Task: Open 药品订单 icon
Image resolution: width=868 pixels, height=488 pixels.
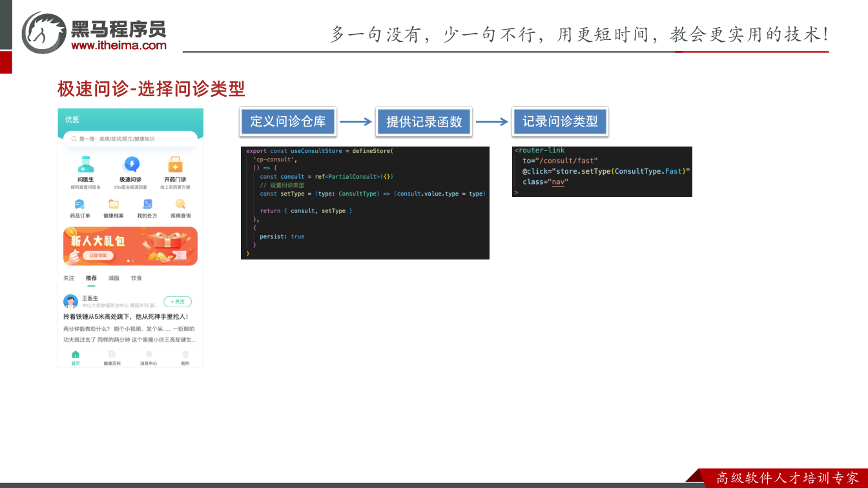Action: click(x=80, y=204)
